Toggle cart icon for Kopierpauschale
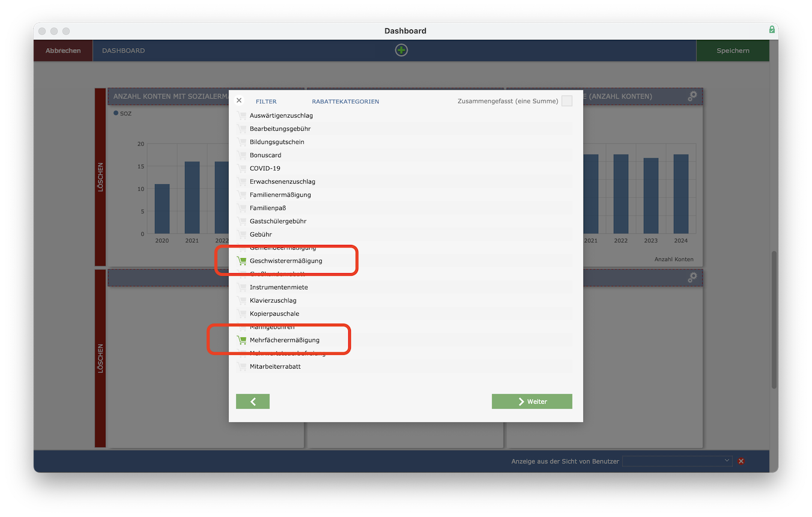The image size is (812, 517). [x=241, y=313]
